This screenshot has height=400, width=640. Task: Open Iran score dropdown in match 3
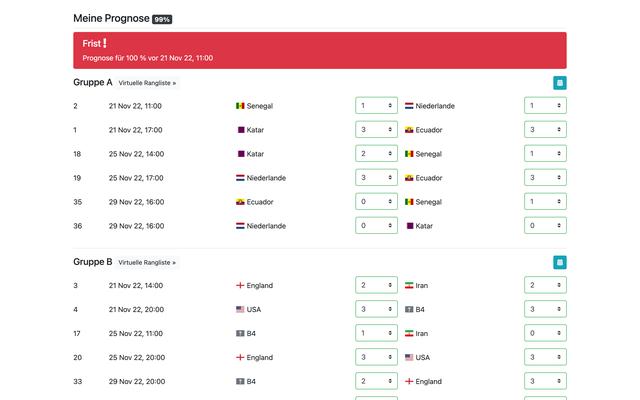click(545, 286)
